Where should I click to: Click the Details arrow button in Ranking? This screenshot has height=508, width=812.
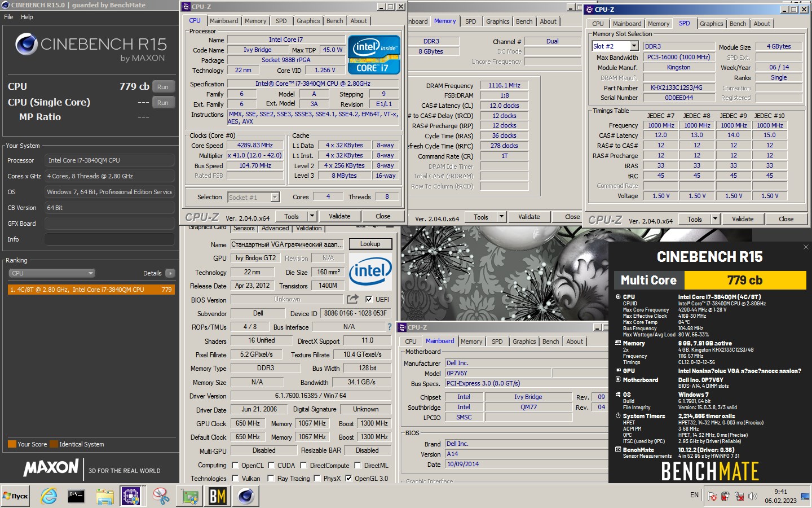coord(170,273)
